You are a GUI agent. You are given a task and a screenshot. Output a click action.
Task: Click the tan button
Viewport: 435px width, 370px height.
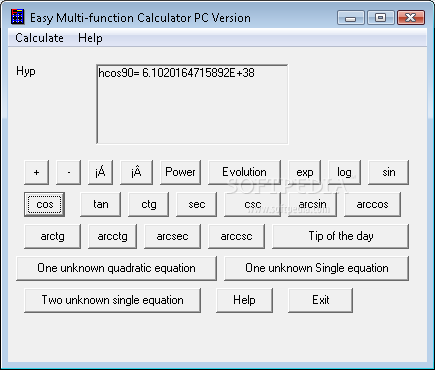point(100,204)
